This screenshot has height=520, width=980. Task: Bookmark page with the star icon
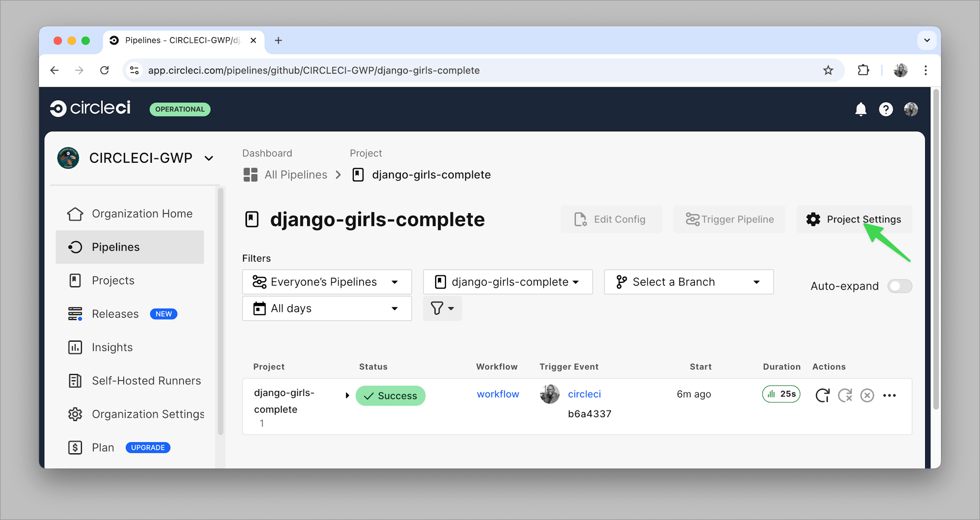(x=828, y=71)
